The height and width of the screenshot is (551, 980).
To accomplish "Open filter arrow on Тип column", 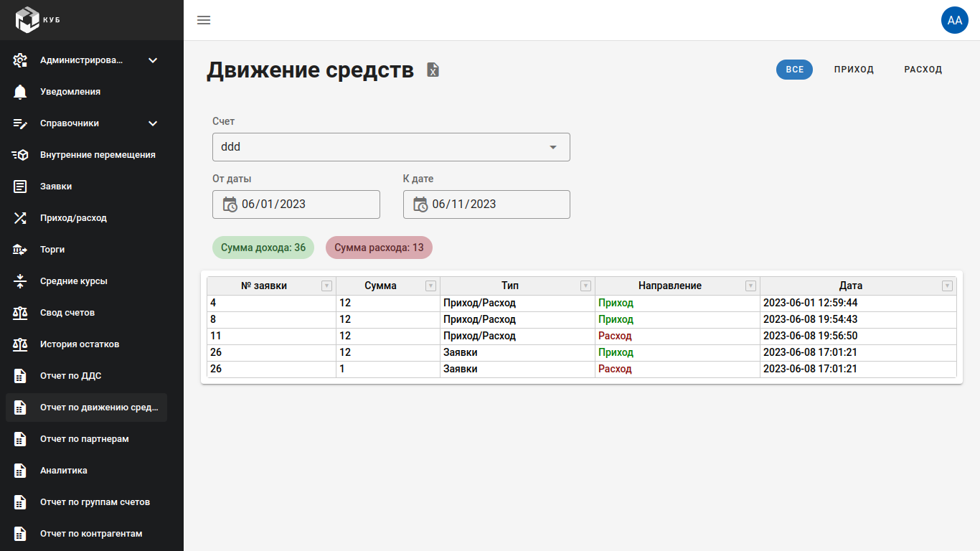I will tap(585, 286).
